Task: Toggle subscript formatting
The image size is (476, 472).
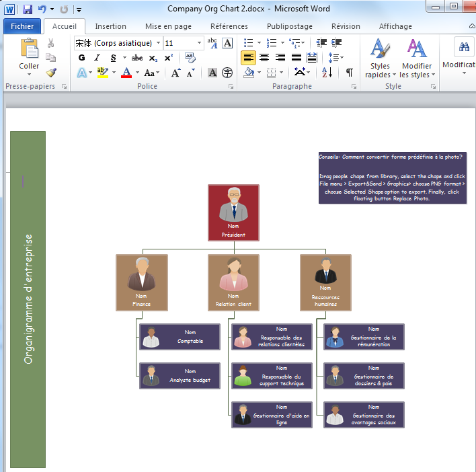Action: tap(153, 58)
